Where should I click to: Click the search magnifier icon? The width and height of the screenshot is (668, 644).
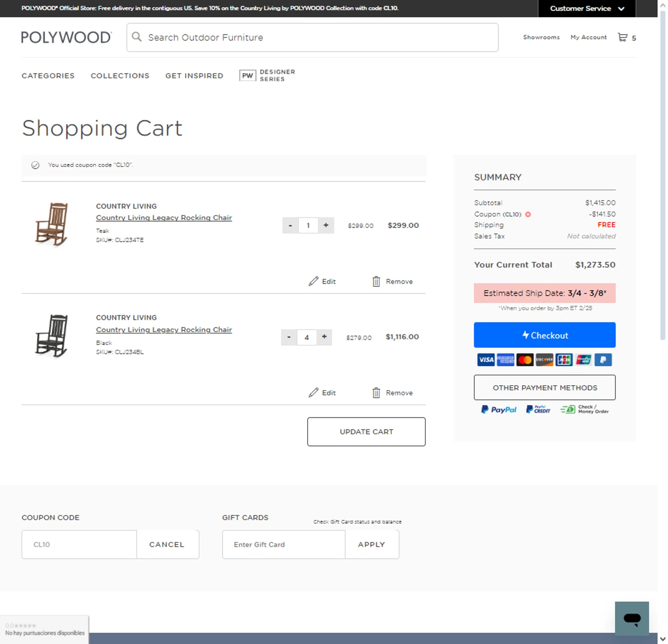pyautogui.click(x=137, y=37)
